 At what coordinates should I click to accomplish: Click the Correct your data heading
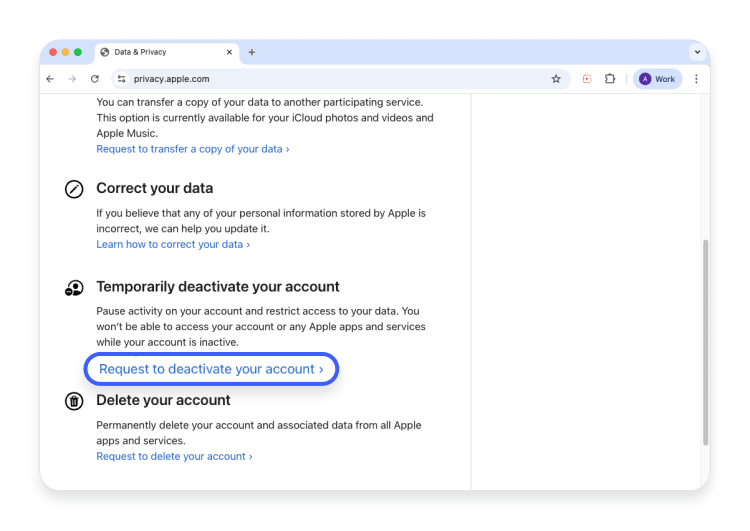point(154,188)
